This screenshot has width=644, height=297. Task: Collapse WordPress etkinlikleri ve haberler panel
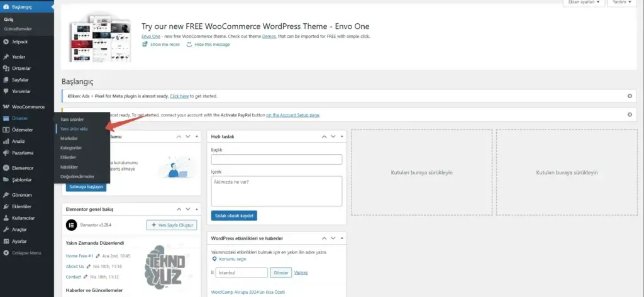tap(341, 238)
